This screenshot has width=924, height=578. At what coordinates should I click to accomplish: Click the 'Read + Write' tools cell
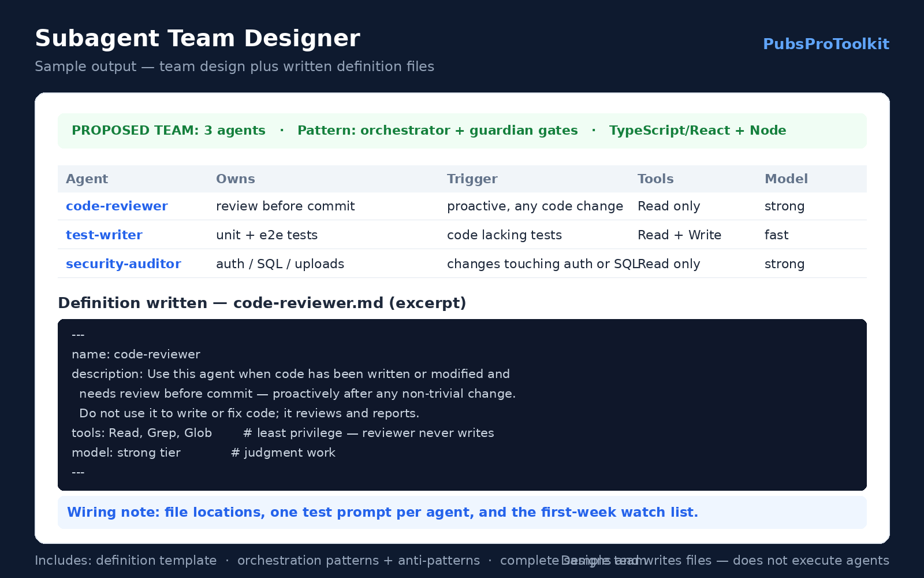[x=679, y=235]
